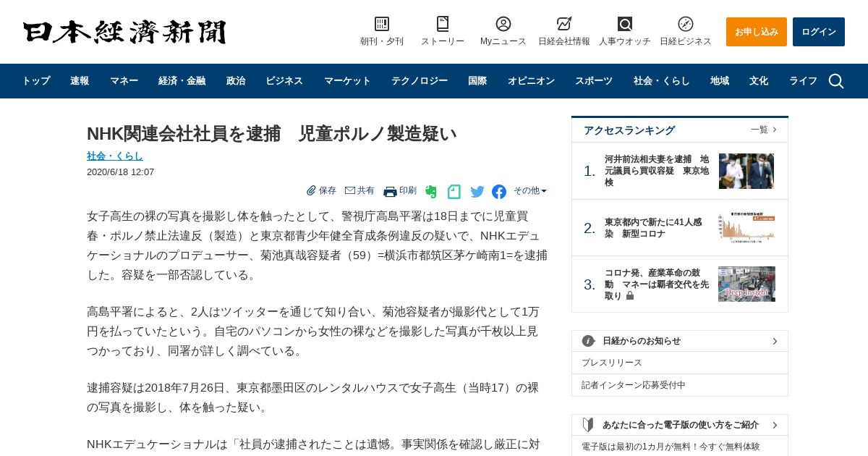Select the マネー navigation item
Screen dimensions: 868x456
(x=124, y=81)
